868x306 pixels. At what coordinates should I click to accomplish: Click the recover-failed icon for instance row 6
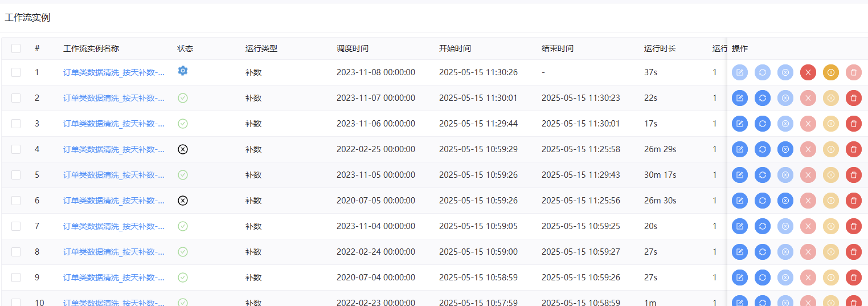(785, 201)
